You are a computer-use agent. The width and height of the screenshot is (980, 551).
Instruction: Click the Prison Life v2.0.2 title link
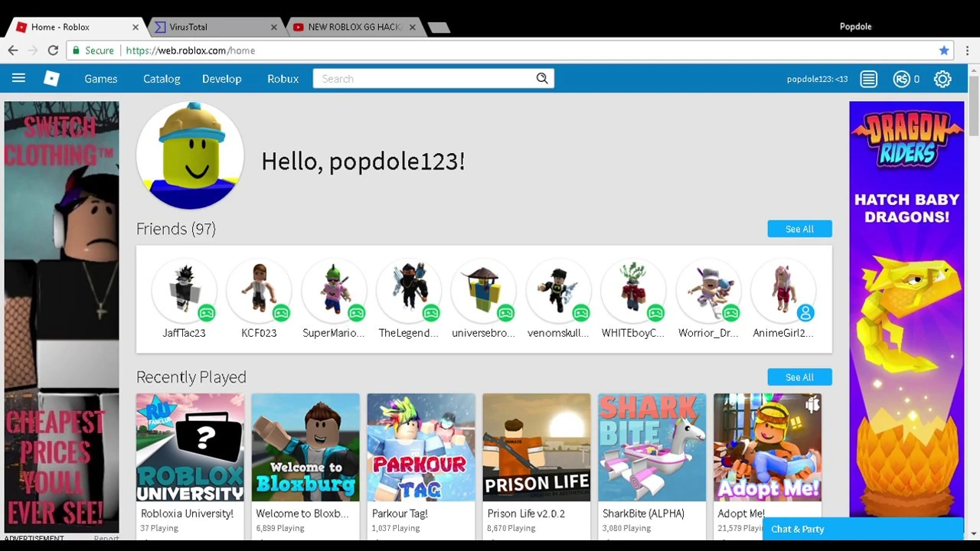(527, 514)
